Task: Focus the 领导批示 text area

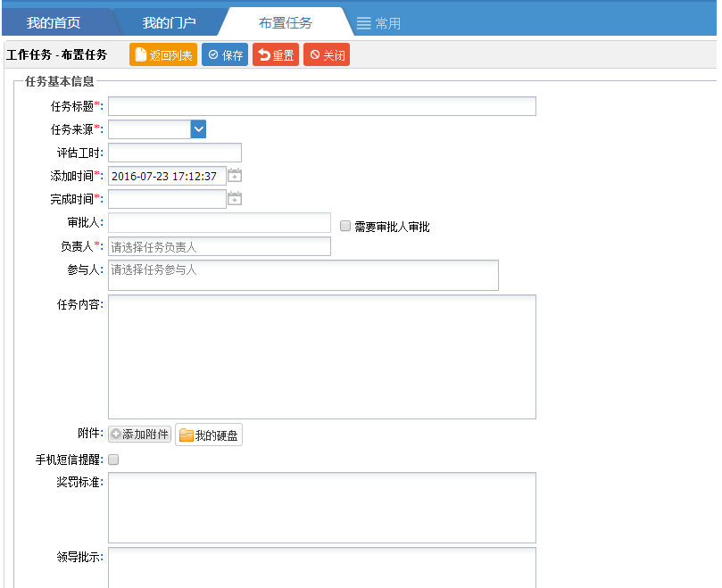Action: 322,567
